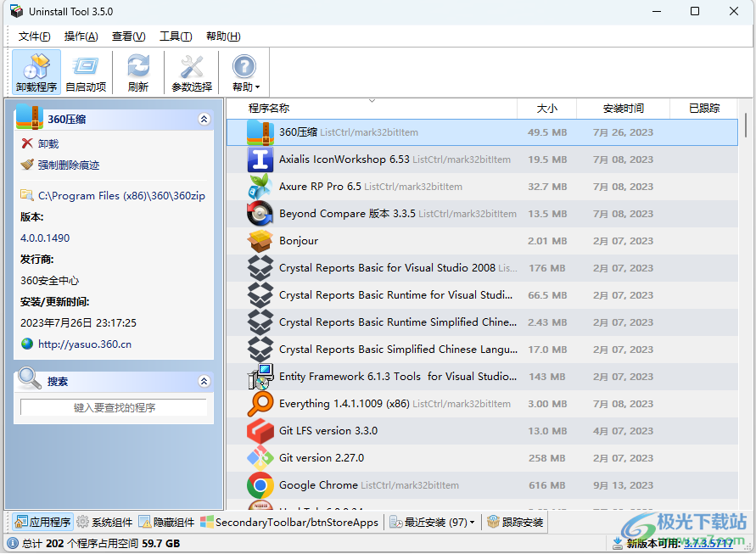The width and height of the screenshot is (756, 554).
Task: Open the 帮助 help toolbar dropdown
Action: (245, 72)
